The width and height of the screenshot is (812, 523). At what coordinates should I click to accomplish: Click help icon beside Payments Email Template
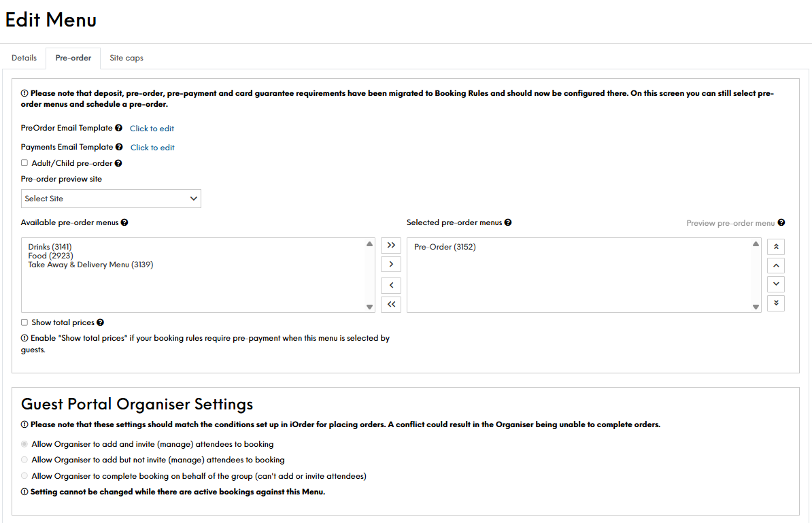[120, 147]
